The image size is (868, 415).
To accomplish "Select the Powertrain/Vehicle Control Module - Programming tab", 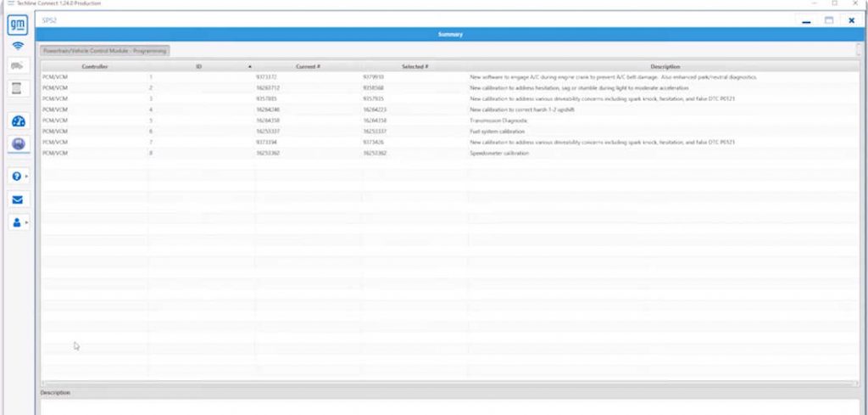I will click(x=105, y=51).
